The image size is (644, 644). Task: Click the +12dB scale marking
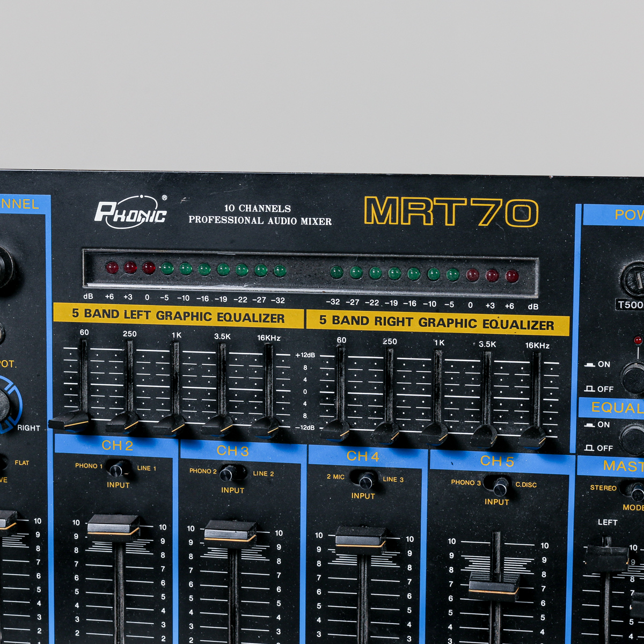click(x=305, y=355)
